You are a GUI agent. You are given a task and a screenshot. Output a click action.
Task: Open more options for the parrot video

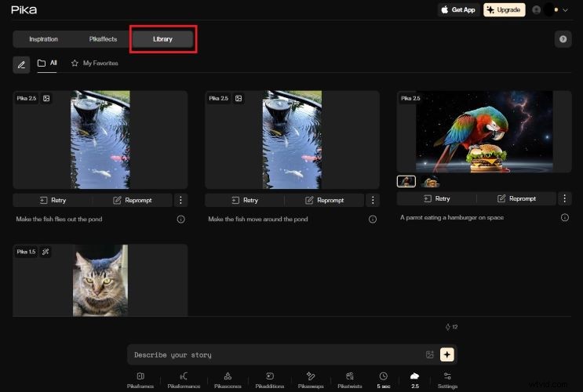[x=564, y=198]
